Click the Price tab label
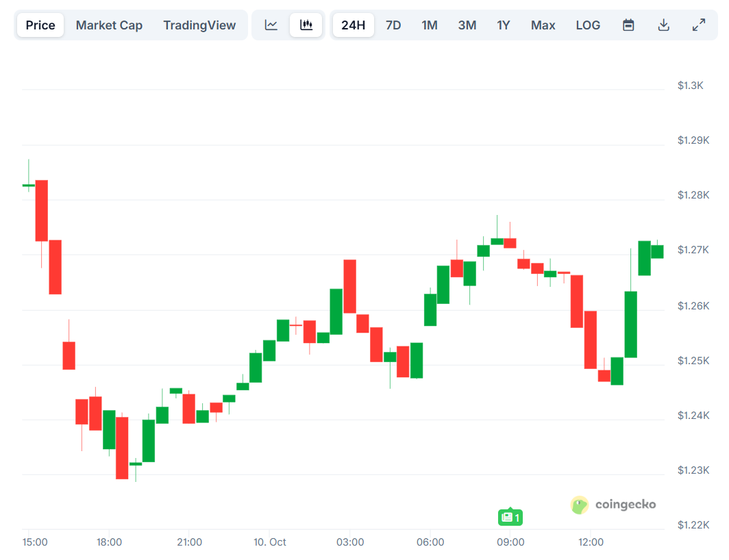 [40, 25]
